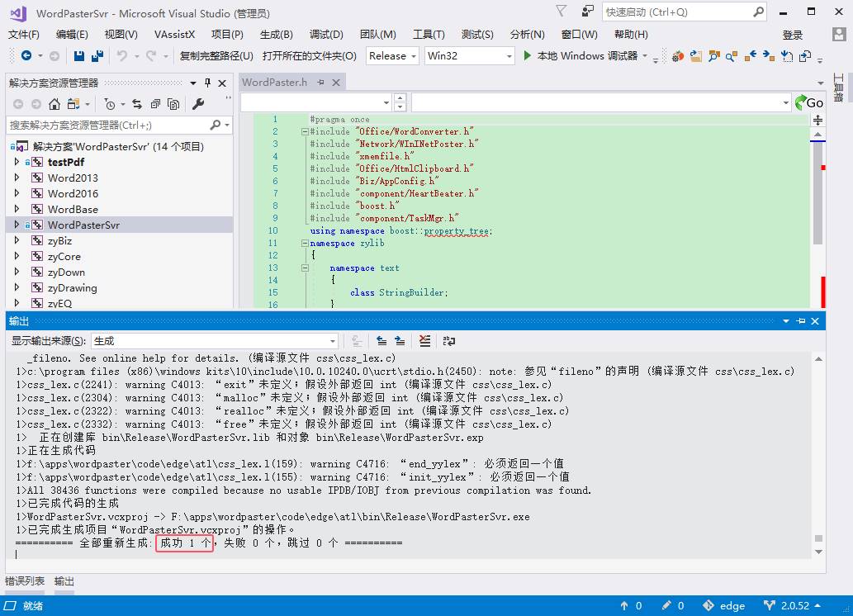
Task: Open Solution Explorer properties wrench icon
Action: pos(198,104)
